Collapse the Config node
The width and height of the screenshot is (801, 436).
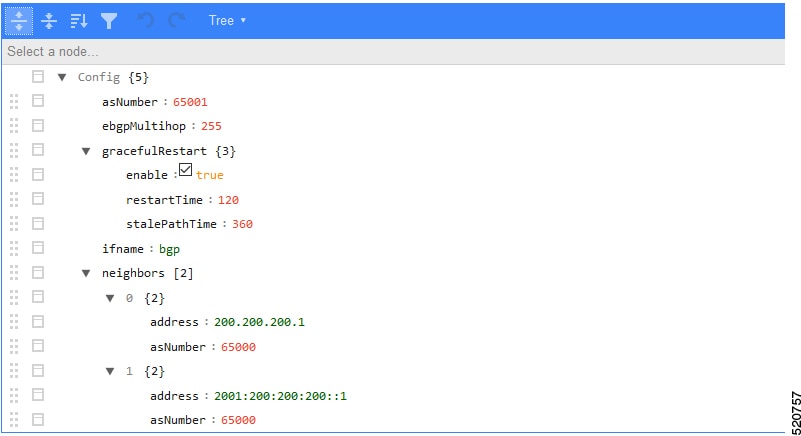(62, 78)
